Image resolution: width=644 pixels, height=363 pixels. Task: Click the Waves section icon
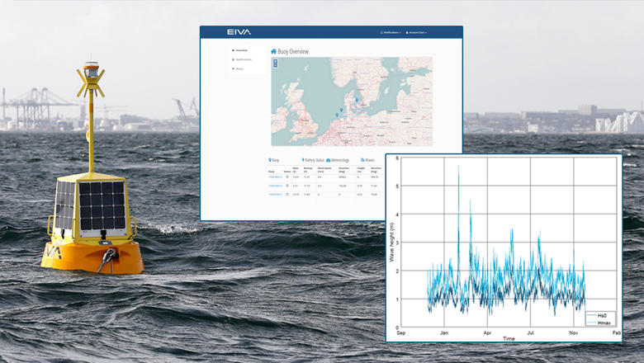[362, 160]
